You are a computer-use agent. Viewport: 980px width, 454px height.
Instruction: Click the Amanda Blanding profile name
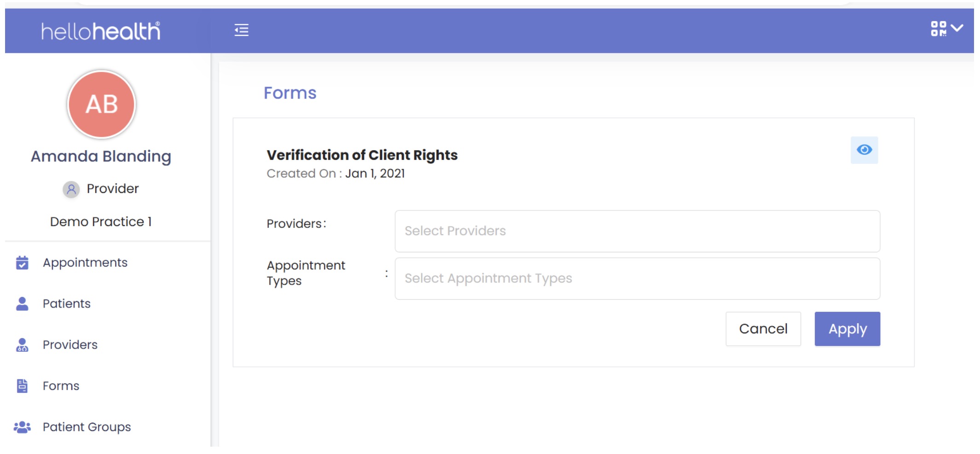click(x=101, y=157)
